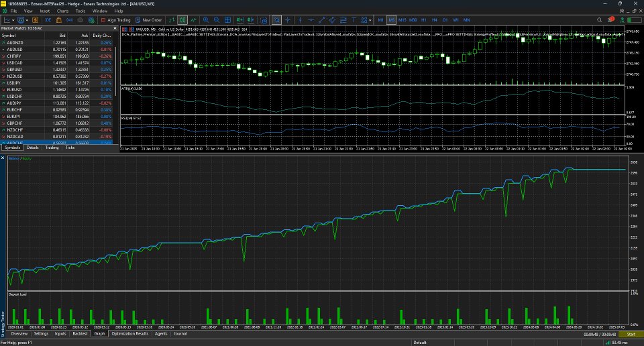
Task: Switch chart to bar chart mode
Action: click(172, 19)
